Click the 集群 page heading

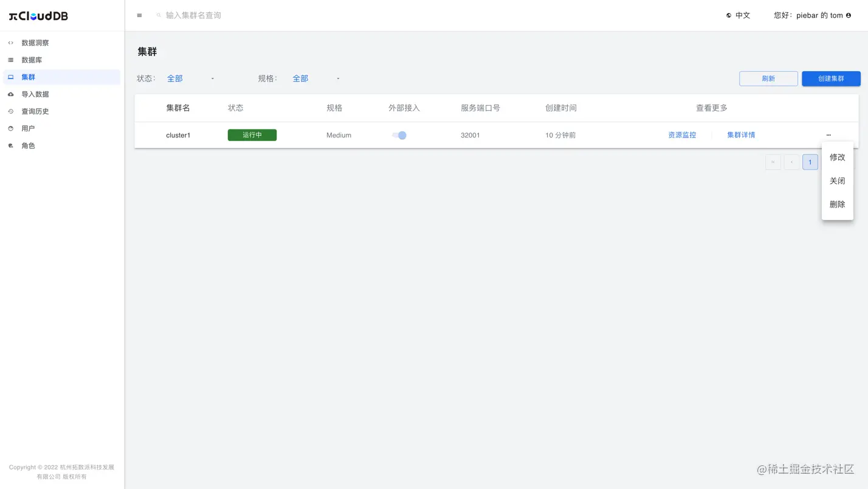click(x=147, y=52)
